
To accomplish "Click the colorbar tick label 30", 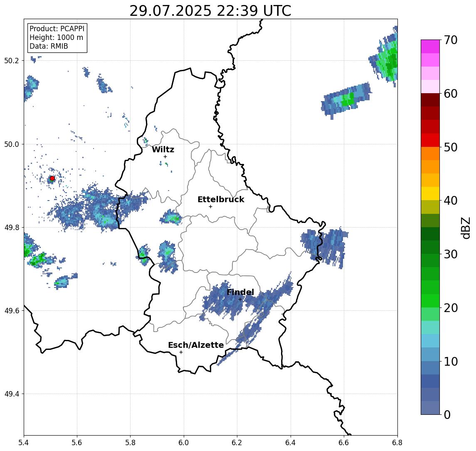I will click(x=451, y=254).
